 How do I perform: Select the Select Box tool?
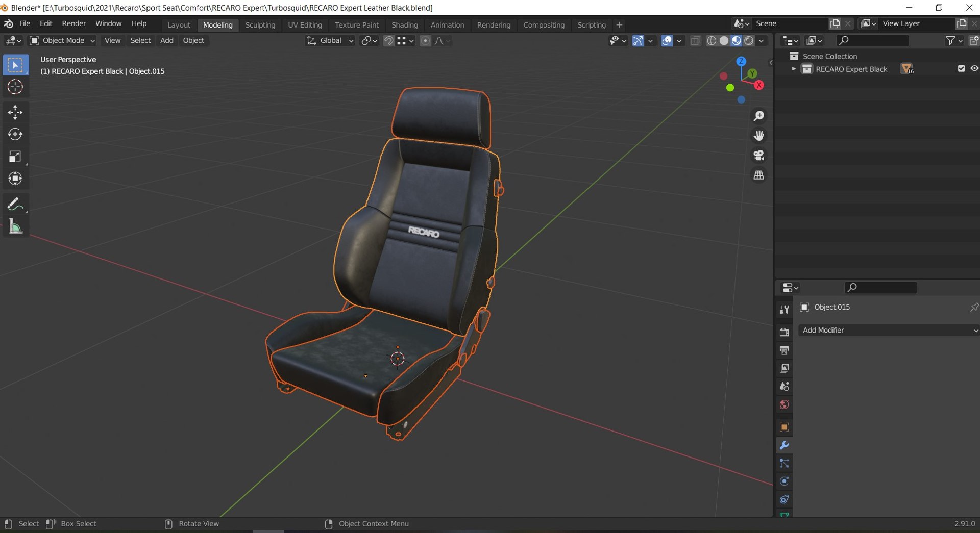point(15,65)
